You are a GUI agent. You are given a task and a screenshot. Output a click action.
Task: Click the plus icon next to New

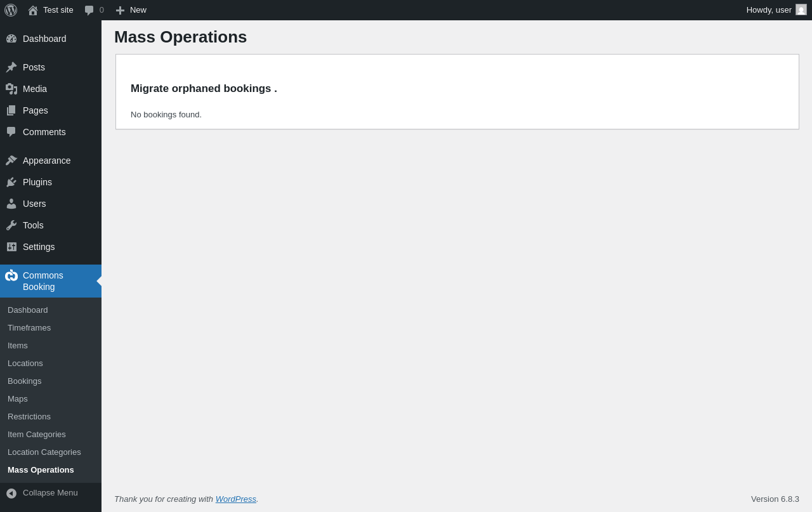coord(120,10)
